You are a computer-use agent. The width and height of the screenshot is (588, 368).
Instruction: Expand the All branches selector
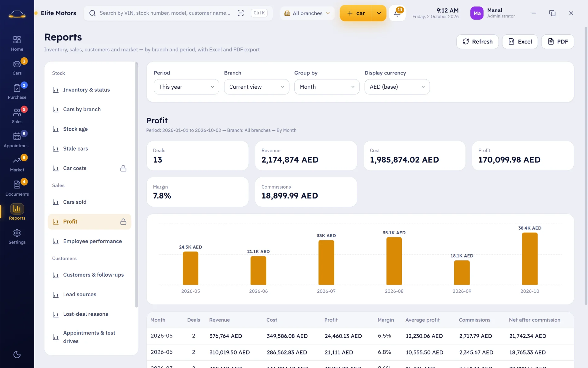click(307, 13)
